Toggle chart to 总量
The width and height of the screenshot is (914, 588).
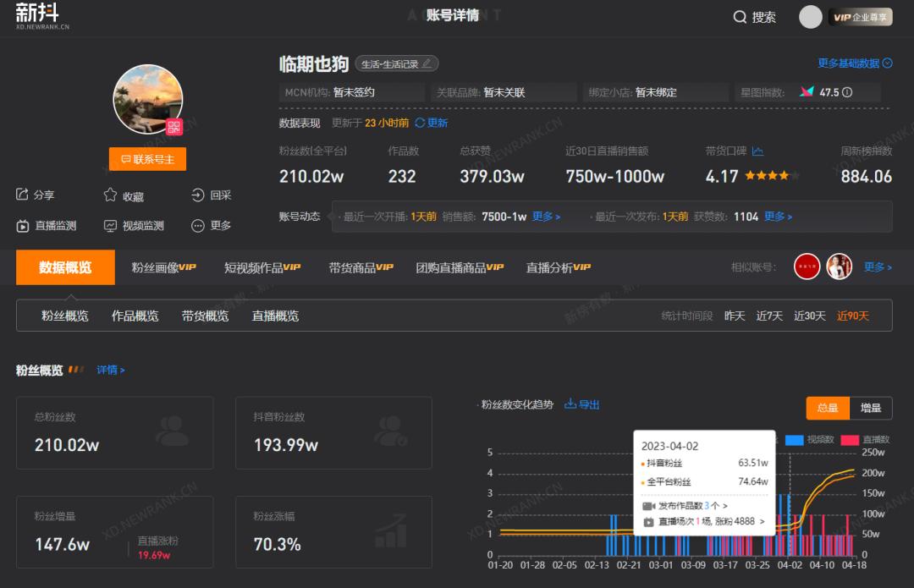click(x=828, y=408)
